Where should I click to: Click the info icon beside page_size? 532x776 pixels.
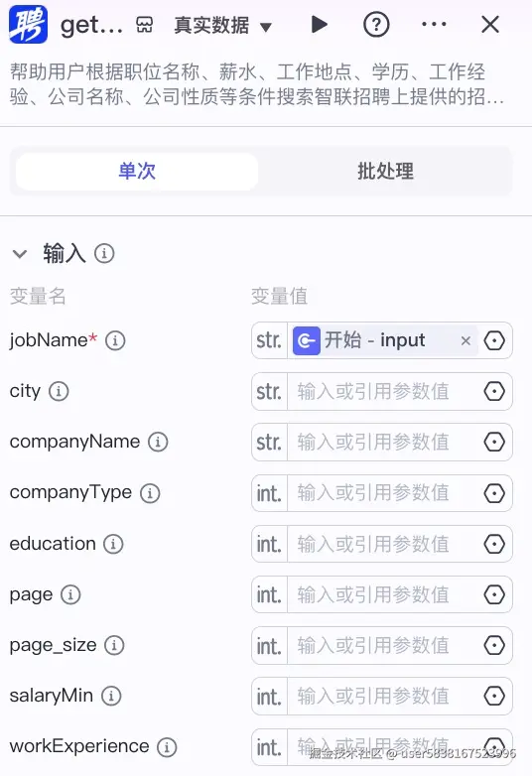tap(114, 645)
